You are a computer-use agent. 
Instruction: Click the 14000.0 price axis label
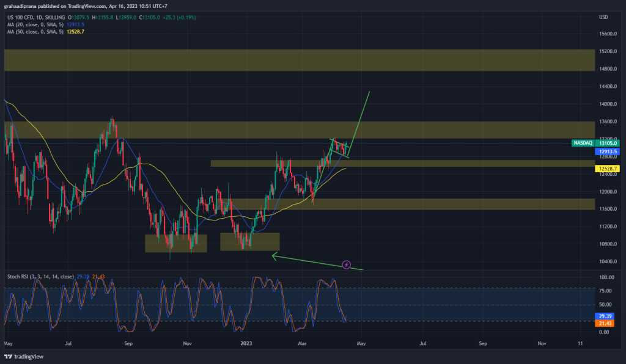[x=608, y=104]
